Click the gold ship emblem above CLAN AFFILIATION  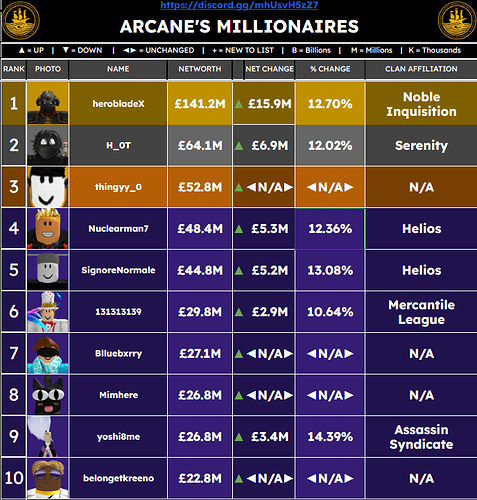tap(456, 21)
